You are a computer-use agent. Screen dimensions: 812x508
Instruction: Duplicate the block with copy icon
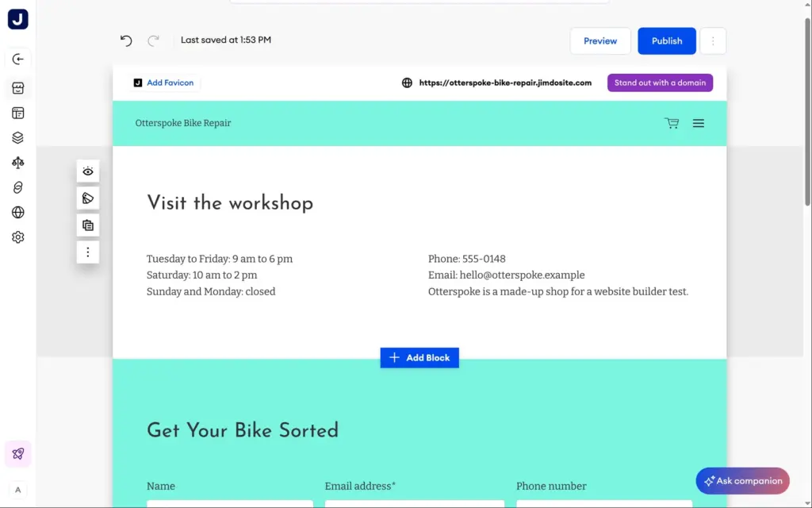tap(88, 225)
